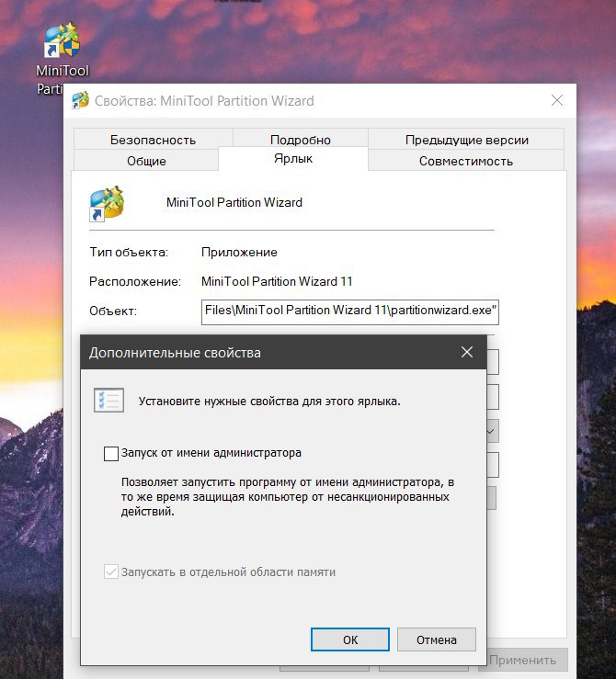The image size is (616, 679).
Task: Click the disabled Запускать в отдельной области памяти checkbox
Action: 111,571
